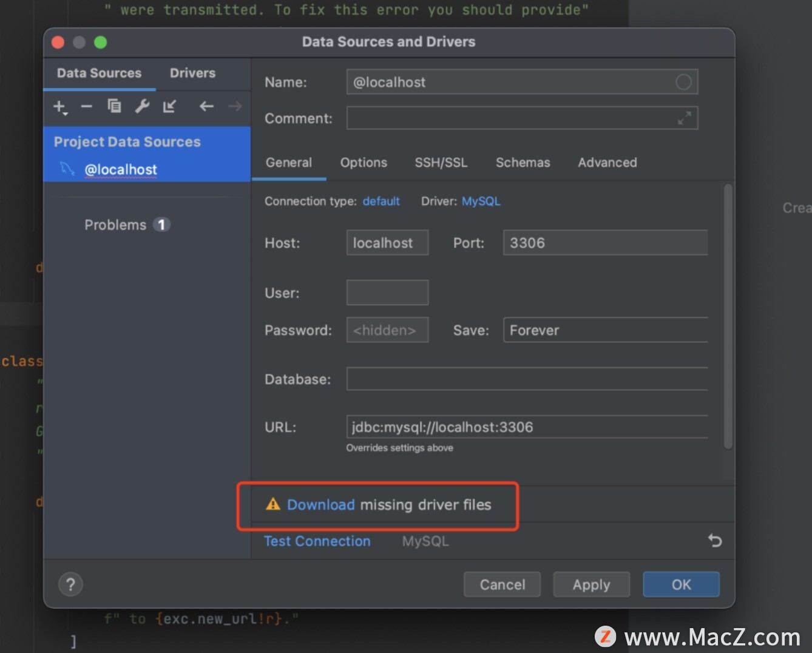Screen dimensions: 812x653
Task: Switch to the Data Sources tab
Action: click(x=99, y=73)
